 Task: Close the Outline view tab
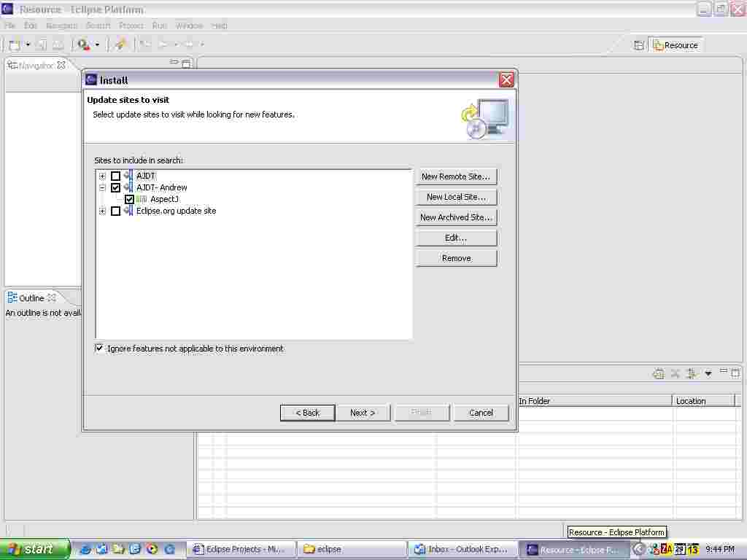52,298
